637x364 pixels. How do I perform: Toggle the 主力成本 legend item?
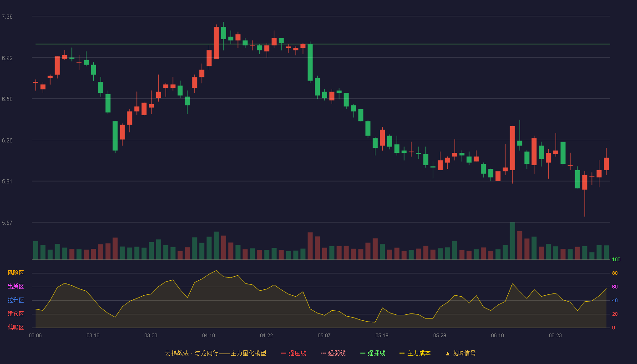click(x=415, y=353)
